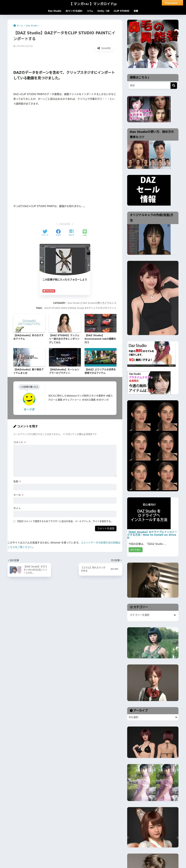Screen dimensions: 186x868
Task: Click previous arrow on cat-ear girl slider
Action: coord(128,837)
